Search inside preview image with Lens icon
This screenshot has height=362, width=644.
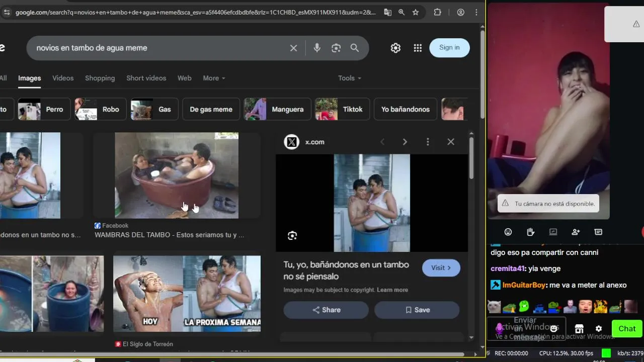click(292, 236)
